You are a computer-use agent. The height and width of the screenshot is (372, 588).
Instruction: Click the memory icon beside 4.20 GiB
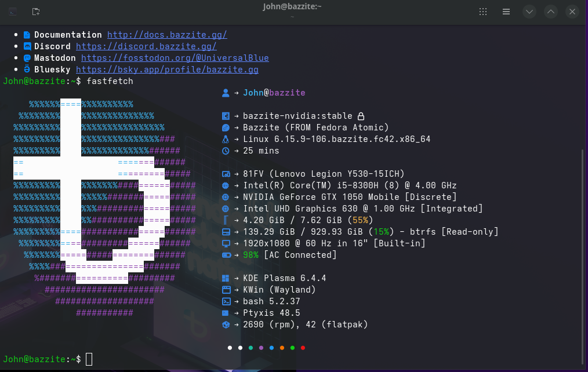click(226, 220)
